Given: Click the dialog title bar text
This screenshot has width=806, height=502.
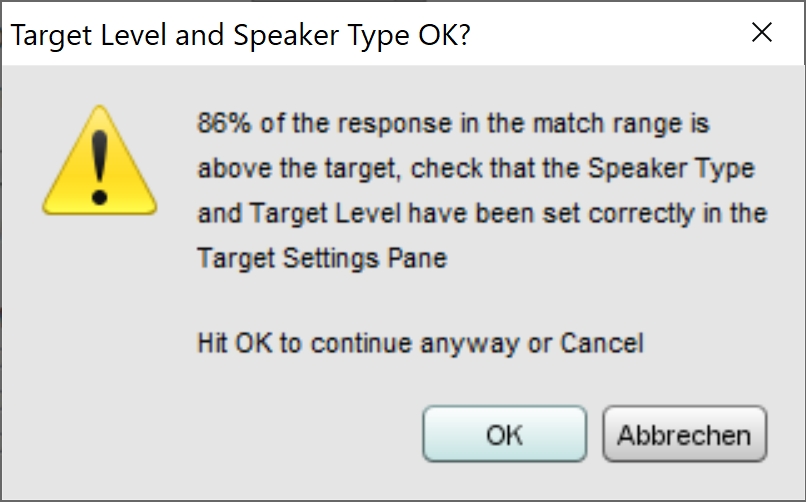Looking at the screenshot, I should pyautogui.click(x=240, y=35).
